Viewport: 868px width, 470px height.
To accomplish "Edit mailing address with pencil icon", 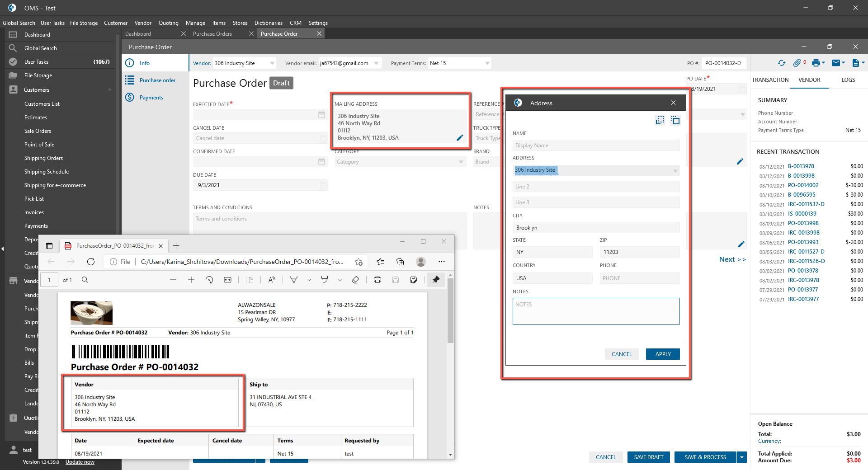I will tap(460, 138).
